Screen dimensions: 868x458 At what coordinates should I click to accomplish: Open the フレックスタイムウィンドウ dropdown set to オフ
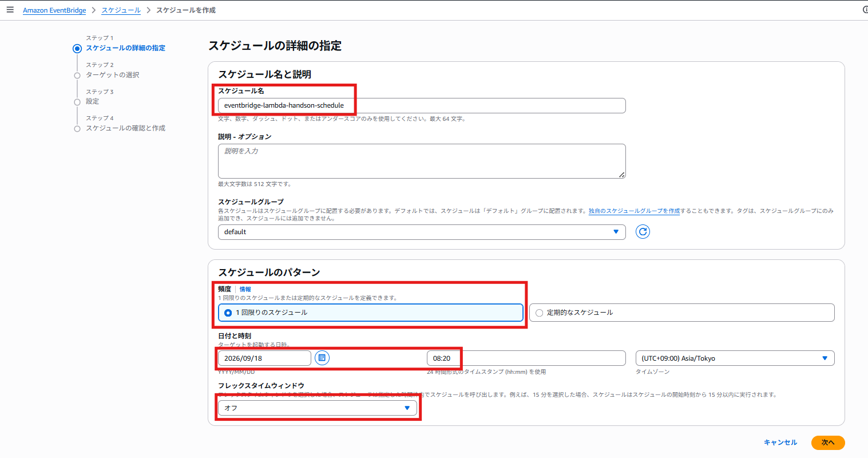[x=318, y=408]
